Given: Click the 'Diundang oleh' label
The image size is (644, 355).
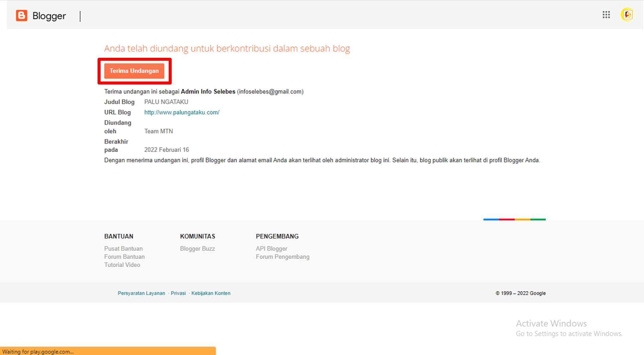Looking at the screenshot, I should coord(118,127).
